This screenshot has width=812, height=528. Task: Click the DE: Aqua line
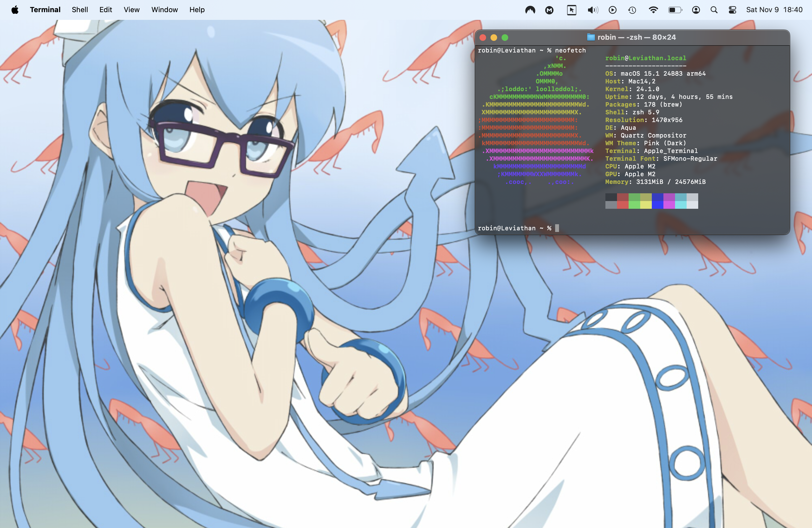point(621,128)
